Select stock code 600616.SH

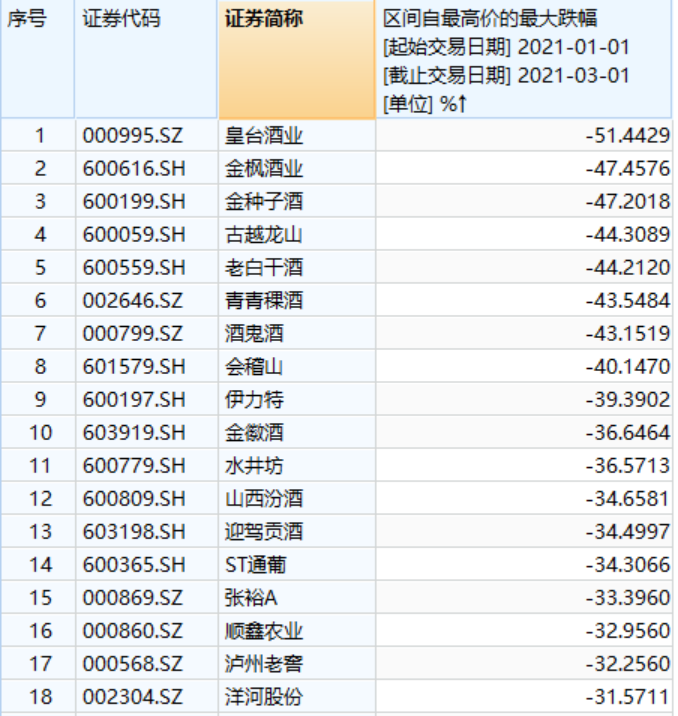[x=134, y=168]
